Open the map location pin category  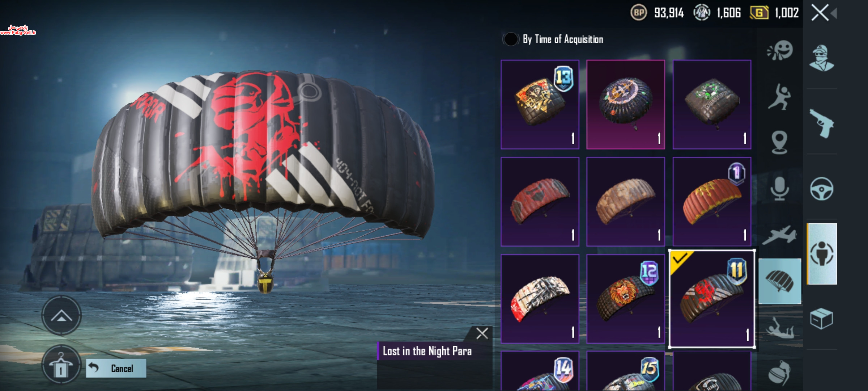(x=779, y=142)
